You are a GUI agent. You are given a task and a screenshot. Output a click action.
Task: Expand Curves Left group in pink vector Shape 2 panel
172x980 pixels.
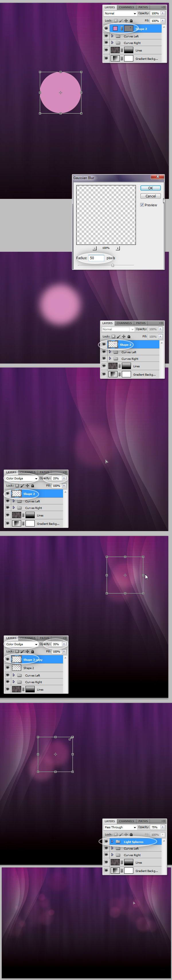pyautogui.click(x=112, y=36)
